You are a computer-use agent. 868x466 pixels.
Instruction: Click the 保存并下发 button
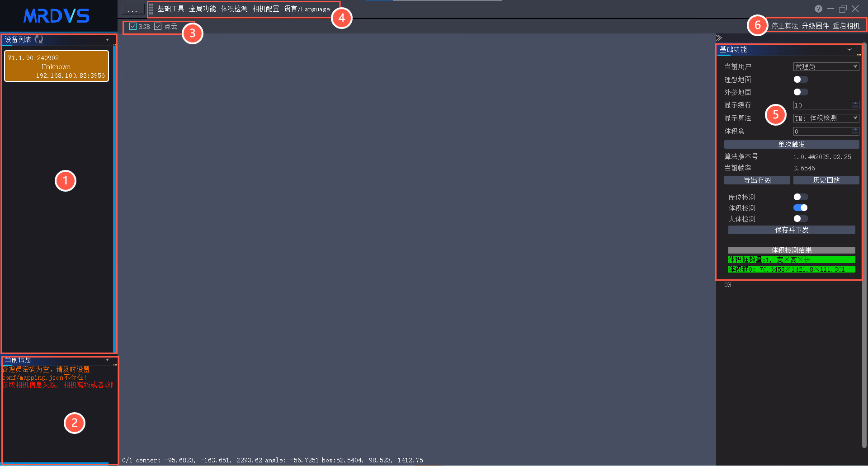(792, 230)
